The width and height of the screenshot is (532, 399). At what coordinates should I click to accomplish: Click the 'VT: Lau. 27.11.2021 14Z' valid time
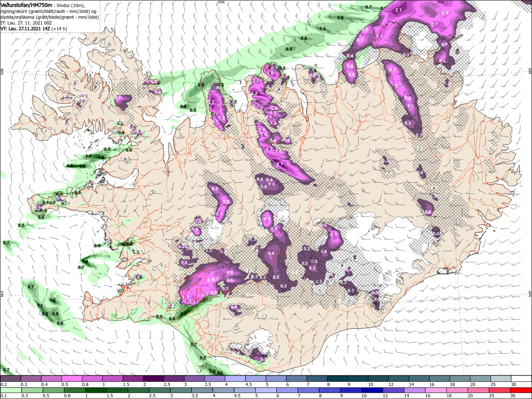click(25, 29)
